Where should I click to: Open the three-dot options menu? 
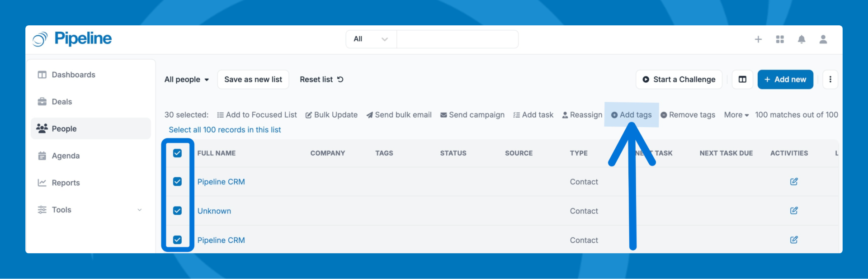click(830, 80)
